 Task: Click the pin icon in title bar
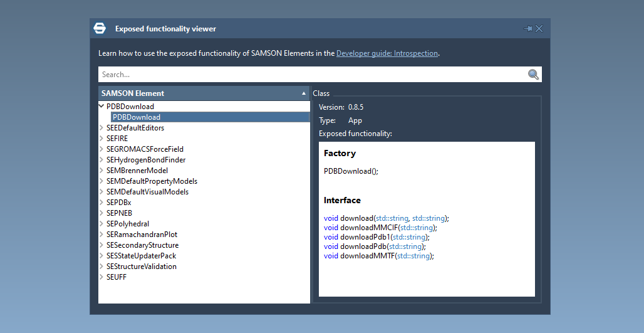[527, 28]
